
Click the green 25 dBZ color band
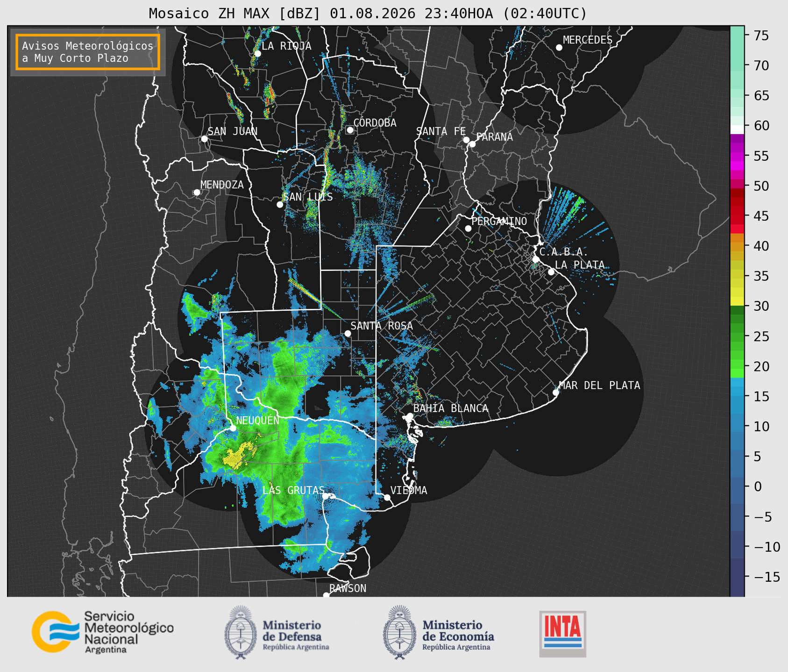point(737,336)
